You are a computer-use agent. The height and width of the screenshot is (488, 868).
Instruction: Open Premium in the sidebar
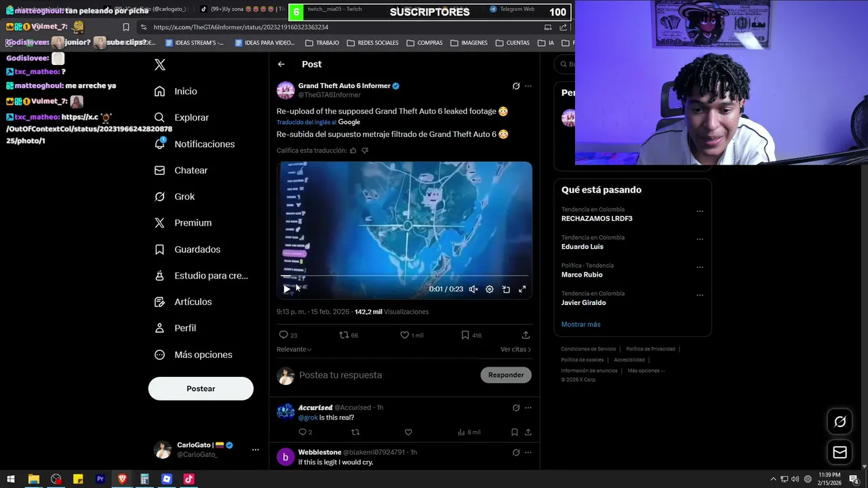182,222
